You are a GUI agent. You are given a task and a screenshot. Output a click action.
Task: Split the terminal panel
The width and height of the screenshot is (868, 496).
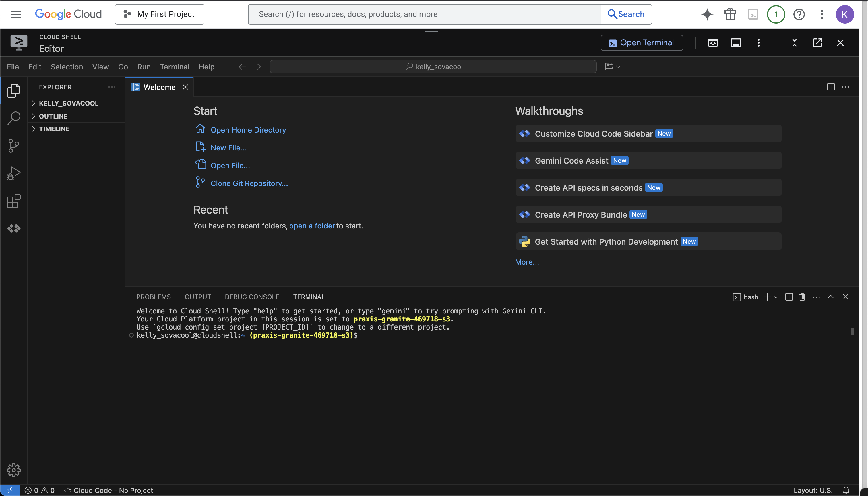coord(788,297)
